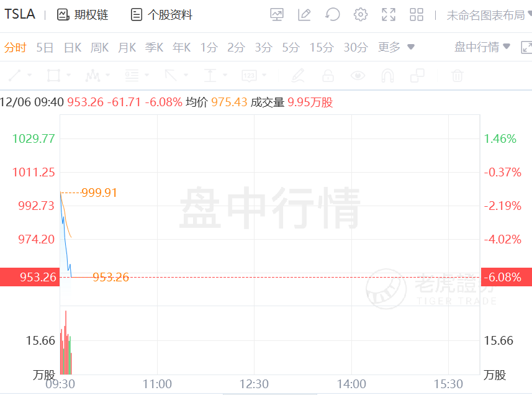
Task: Switch to the 5日 tab
Action: pyautogui.click(x=45, y=47)
